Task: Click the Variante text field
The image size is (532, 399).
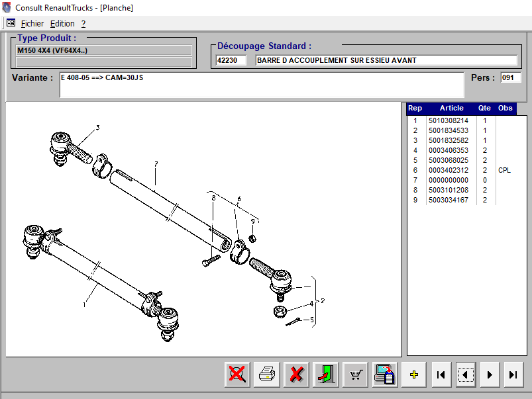Action: [x=262, y=85]
